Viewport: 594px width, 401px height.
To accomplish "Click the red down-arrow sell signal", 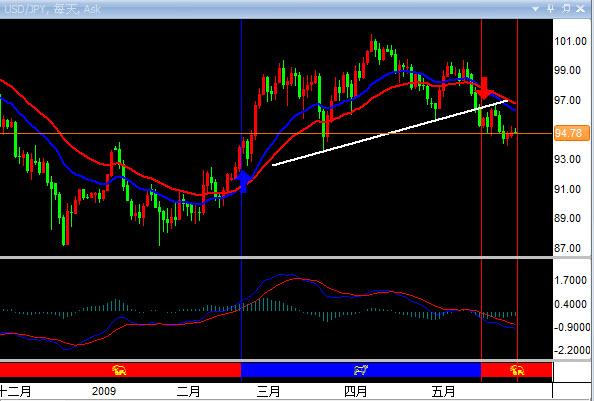I will pyautogui.click(x=485, y=88).
